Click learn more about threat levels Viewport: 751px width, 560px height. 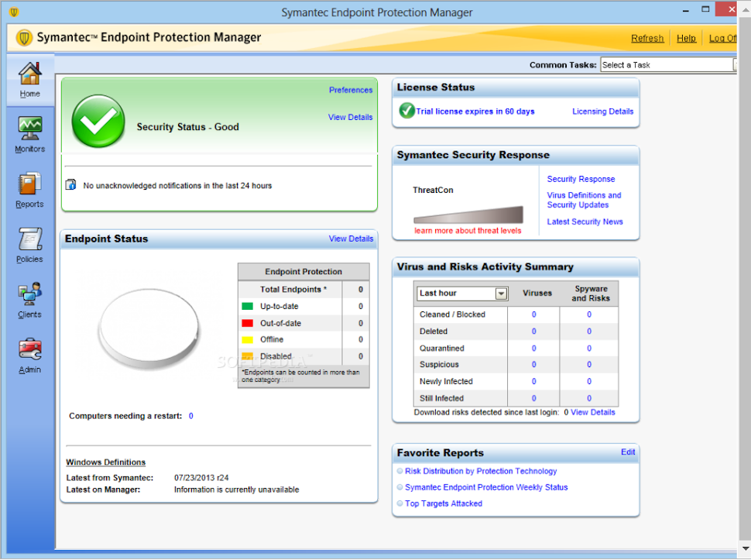click(468, 231)
